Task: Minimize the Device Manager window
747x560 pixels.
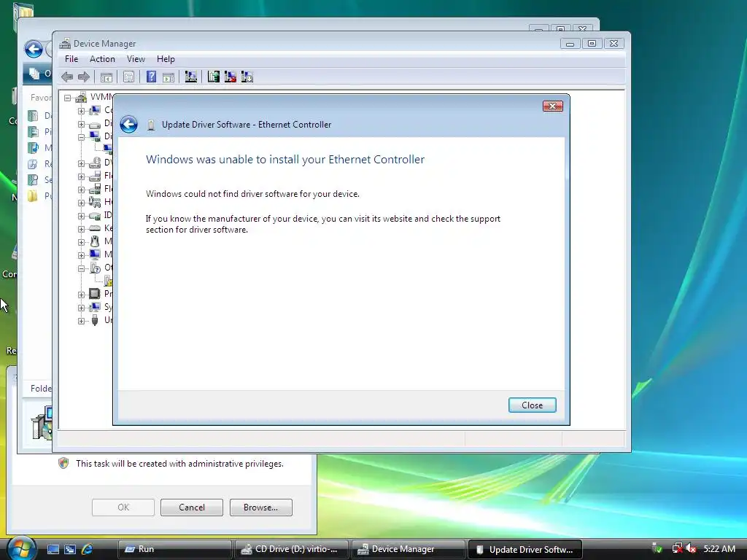Action: [x=570, y=43]
